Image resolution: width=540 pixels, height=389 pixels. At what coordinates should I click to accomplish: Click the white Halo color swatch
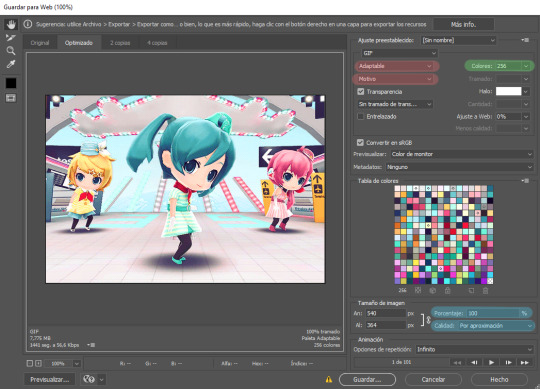(508, 91)
